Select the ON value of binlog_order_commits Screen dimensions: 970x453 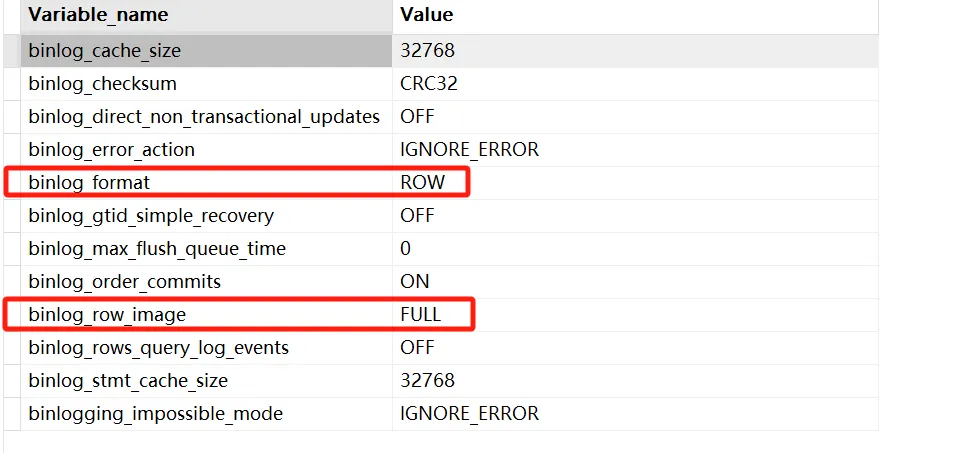point(416,282)
